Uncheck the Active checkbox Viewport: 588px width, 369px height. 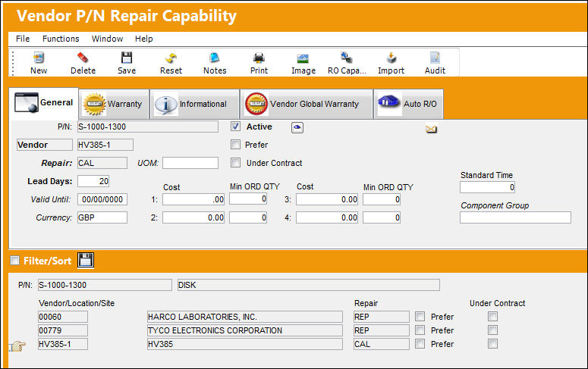(235, 127)
